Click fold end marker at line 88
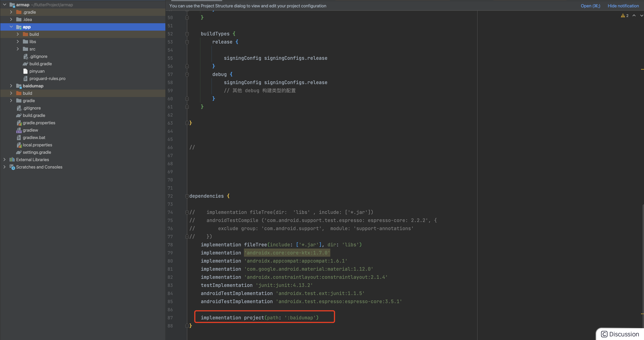The width and height of the screenshot is (644, 340). click(187, 326)
